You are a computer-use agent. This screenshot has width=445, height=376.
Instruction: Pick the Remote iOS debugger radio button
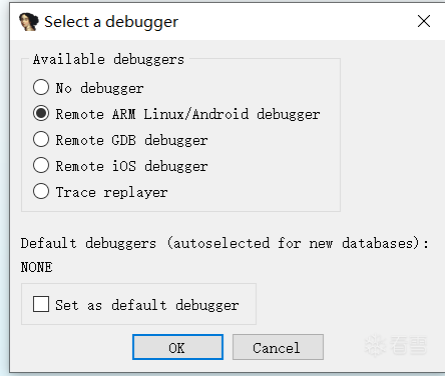tap(41, 165)
